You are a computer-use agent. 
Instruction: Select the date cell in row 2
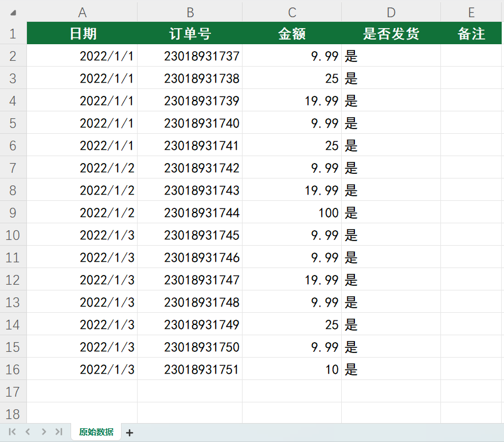(x=82, y=56)
